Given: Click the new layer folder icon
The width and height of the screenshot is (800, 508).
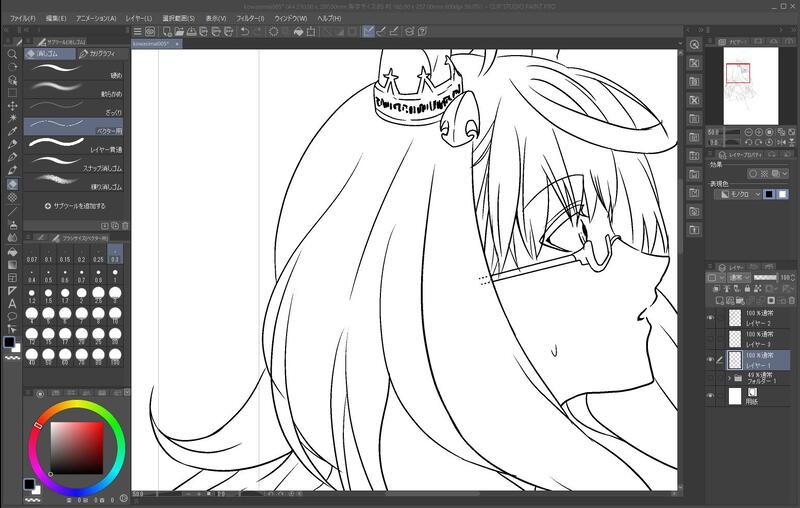Looking at the screenshot, I should point(740,300).
